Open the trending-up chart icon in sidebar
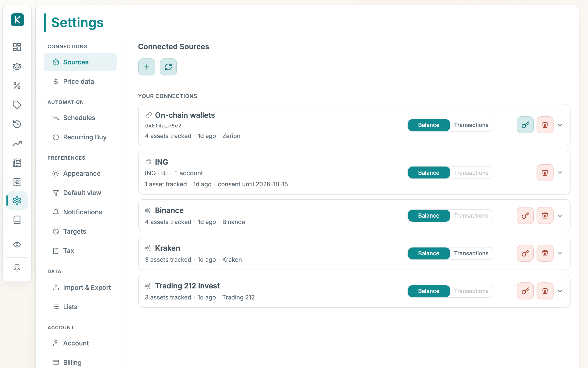This screenshot has height=368, width=588. [17, 143]
